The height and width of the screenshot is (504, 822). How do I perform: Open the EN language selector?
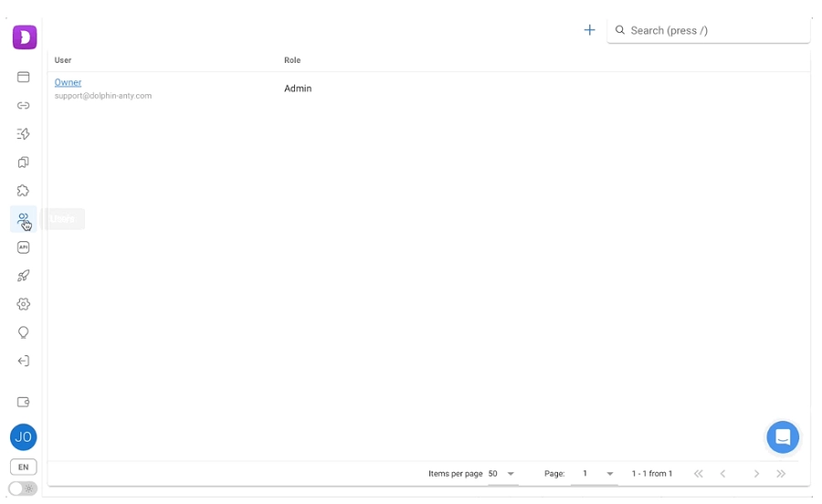24,467
